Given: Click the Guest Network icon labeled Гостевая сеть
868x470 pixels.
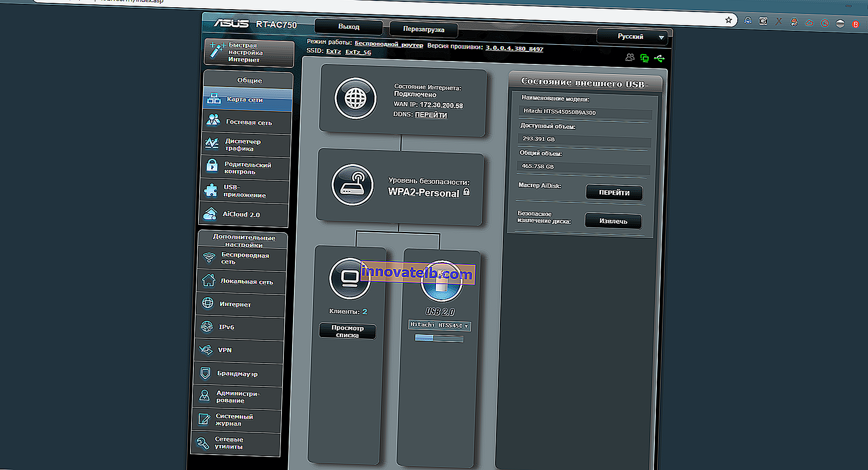Looking at the screenshot, I should coord(213,120).
